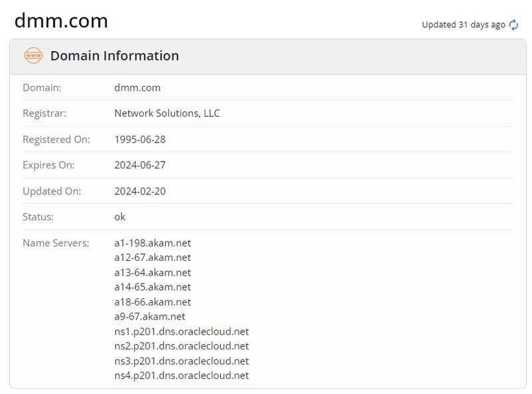The height and width of the screenshot is (394, 532).
Task: Click name server a18-66.akam.net
Action: 150,301
